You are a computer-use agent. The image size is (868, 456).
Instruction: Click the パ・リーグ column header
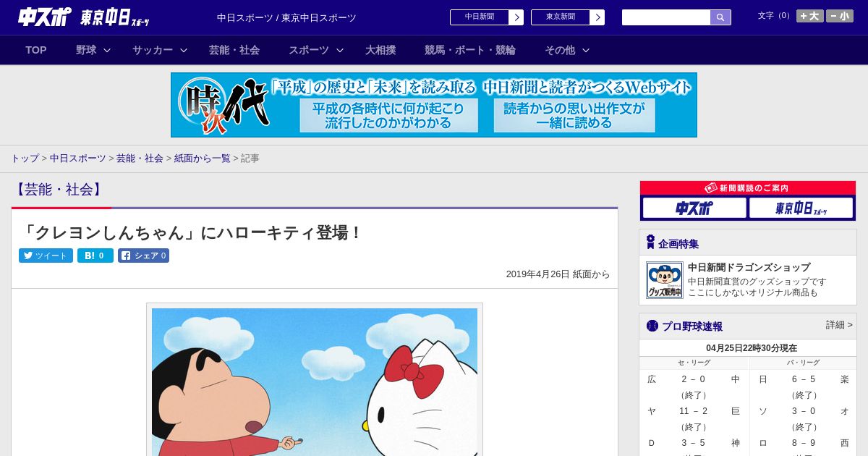[x=803, y=363]
